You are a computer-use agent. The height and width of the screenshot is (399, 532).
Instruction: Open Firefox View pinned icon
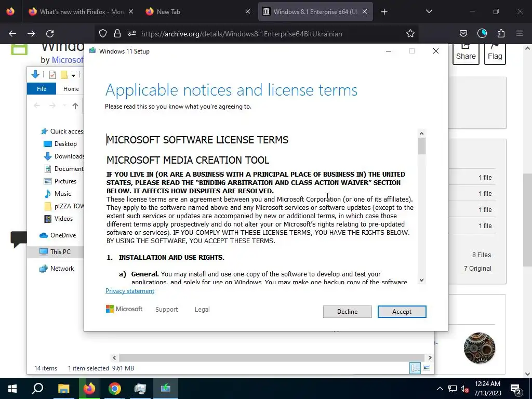pos(10,12)
